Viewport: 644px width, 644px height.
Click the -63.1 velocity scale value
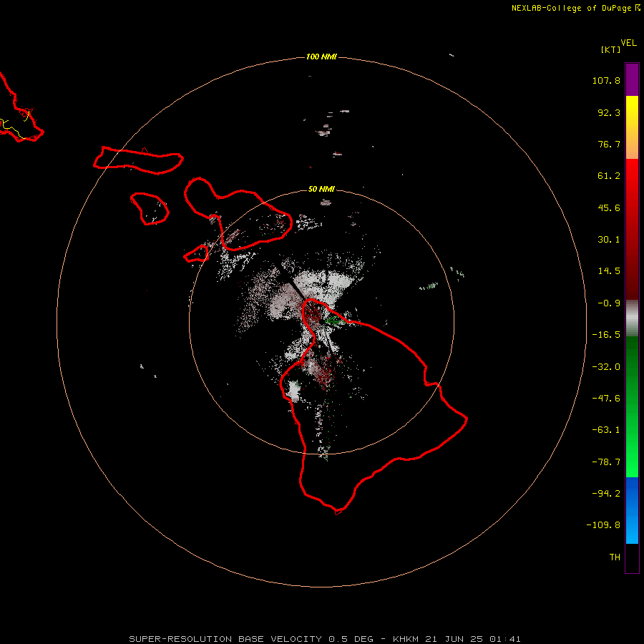[606, 430]
